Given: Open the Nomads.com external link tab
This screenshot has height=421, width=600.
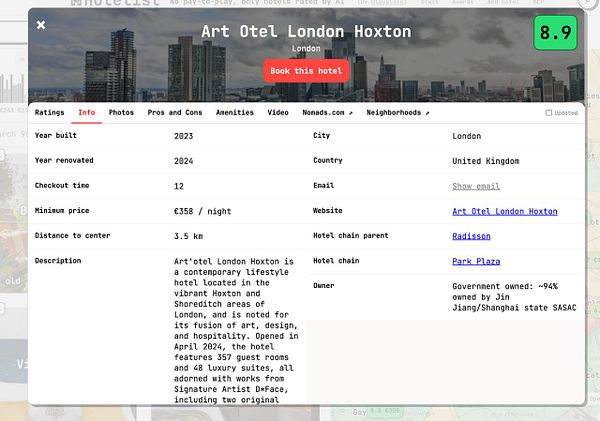Looking at the screenshot, I should 328,113.
